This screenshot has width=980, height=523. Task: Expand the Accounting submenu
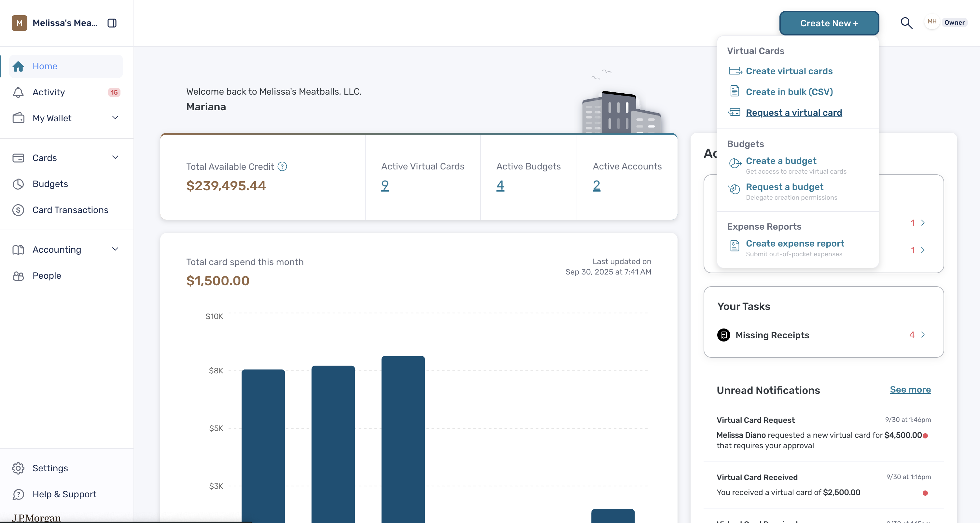point(115,249)
